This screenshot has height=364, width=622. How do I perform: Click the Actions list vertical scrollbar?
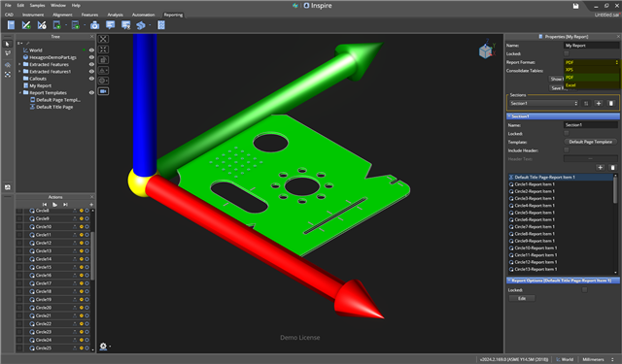coord(92,256)
